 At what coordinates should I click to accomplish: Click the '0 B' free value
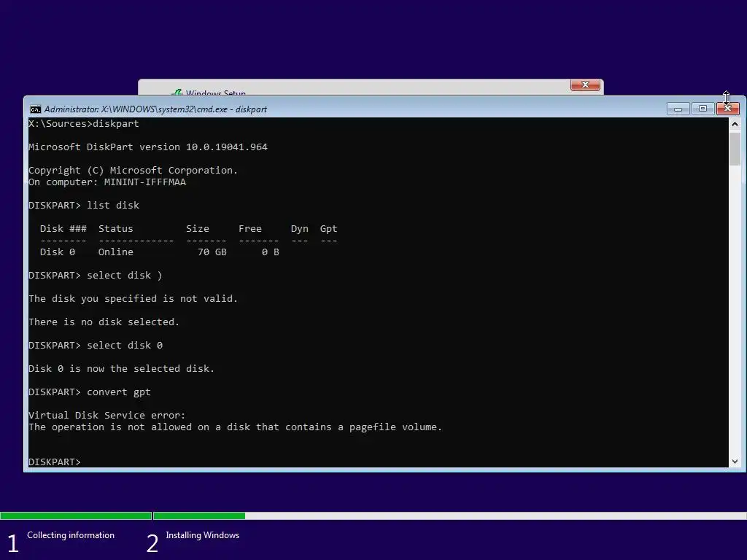coord(270,252)
